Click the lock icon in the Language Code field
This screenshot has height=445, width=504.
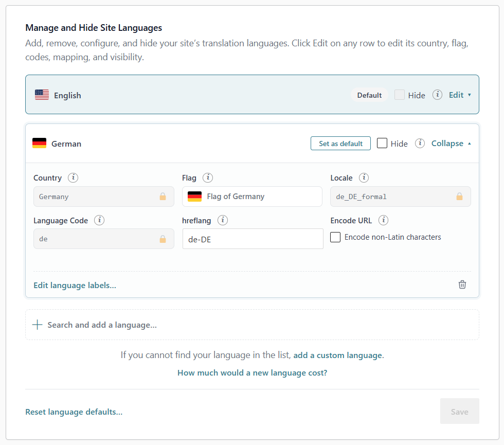pos(163,239)
